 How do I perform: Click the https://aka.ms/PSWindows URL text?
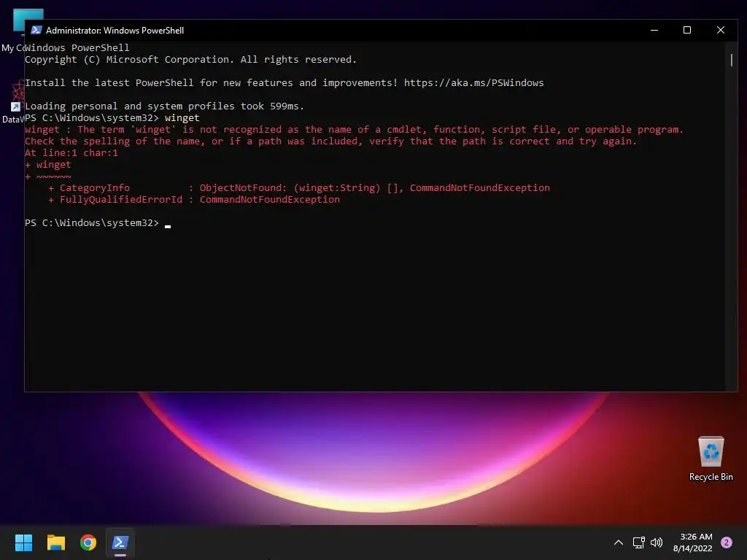click(x=473, y=83)
